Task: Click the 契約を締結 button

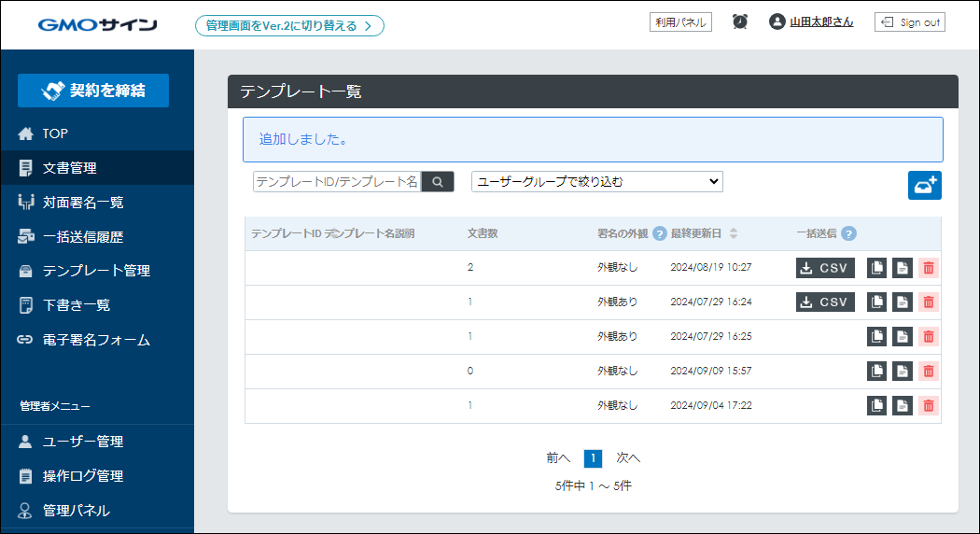Action: click(x=93, y=91)
